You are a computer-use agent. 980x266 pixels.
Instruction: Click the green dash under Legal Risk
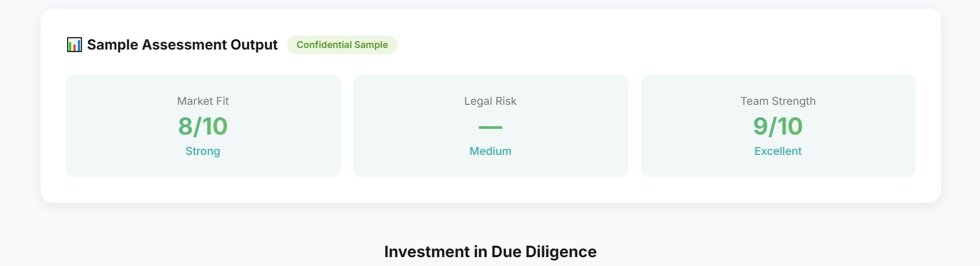[490, 127]
